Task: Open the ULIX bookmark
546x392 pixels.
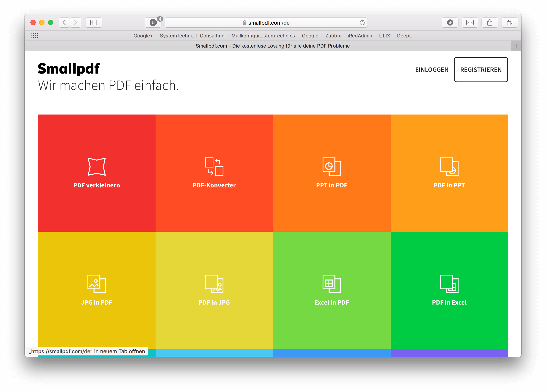Action: 384,36
